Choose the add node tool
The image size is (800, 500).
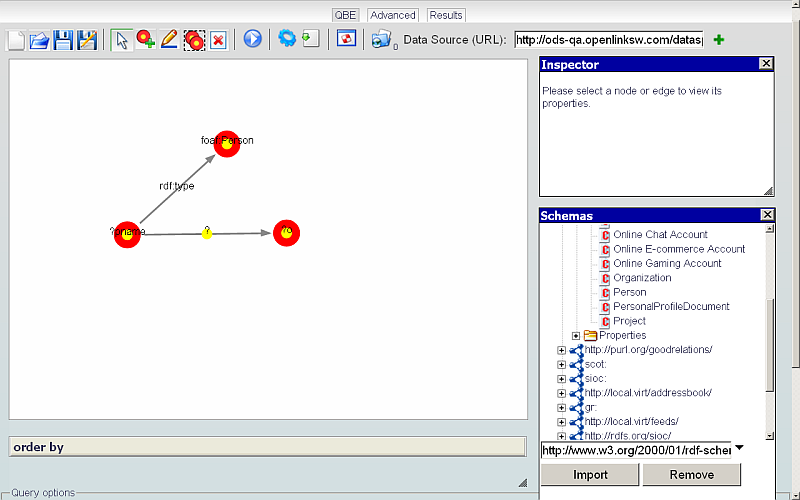[145, 40]
